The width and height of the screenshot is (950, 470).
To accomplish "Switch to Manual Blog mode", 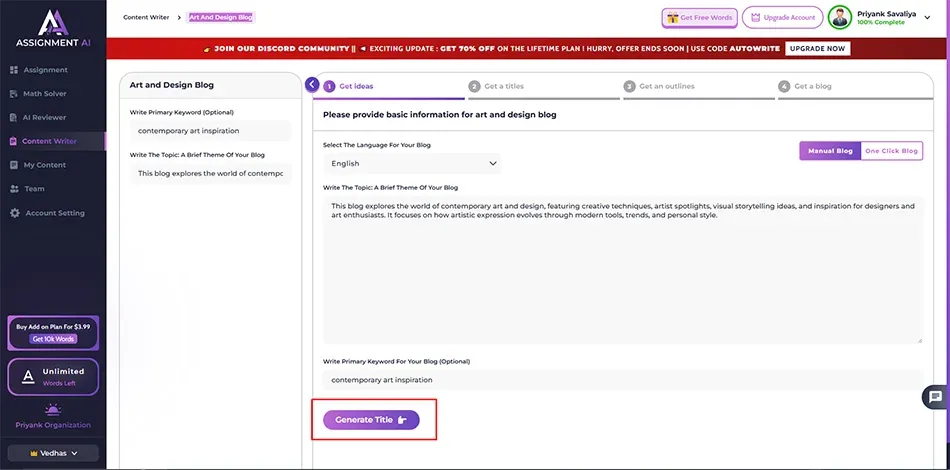I will point(829,151).
